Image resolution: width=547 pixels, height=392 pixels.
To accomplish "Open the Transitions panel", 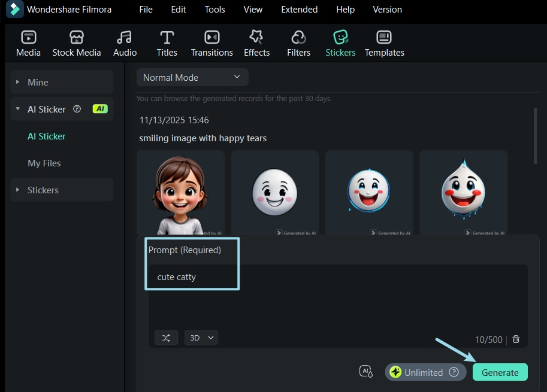I will point(211,42).
